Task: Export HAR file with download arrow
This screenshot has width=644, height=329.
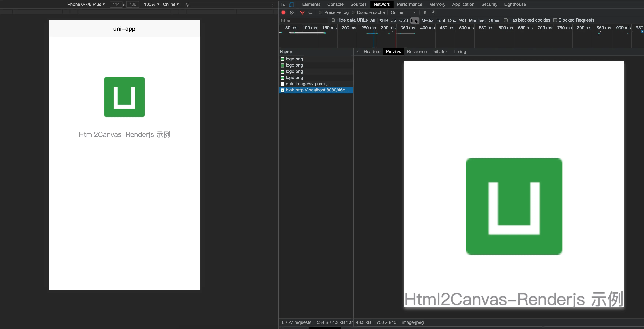Action: [433, 12]
